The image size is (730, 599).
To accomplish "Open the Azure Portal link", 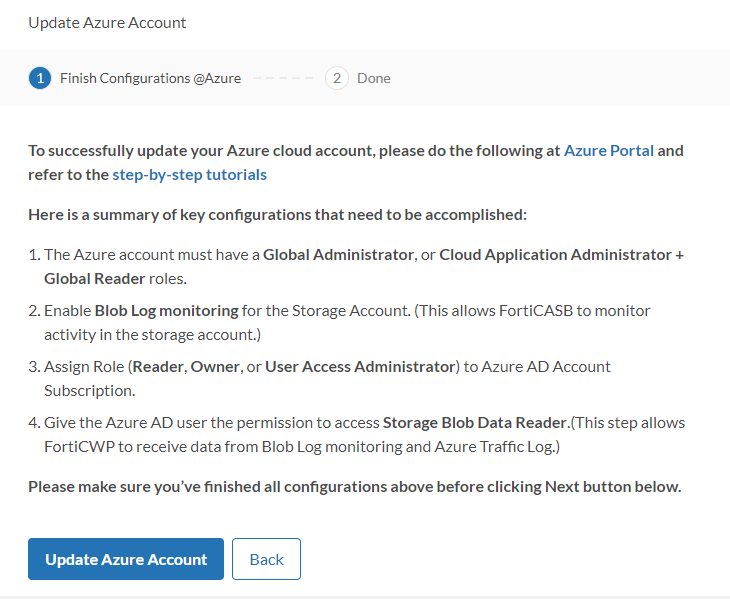I will click(x=609, y=151).
